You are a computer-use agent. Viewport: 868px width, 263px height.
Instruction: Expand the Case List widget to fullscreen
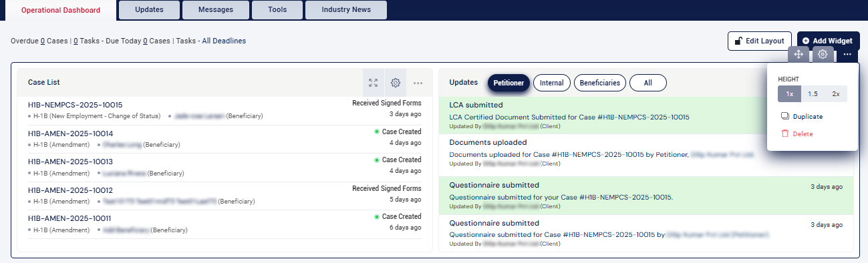374,83
